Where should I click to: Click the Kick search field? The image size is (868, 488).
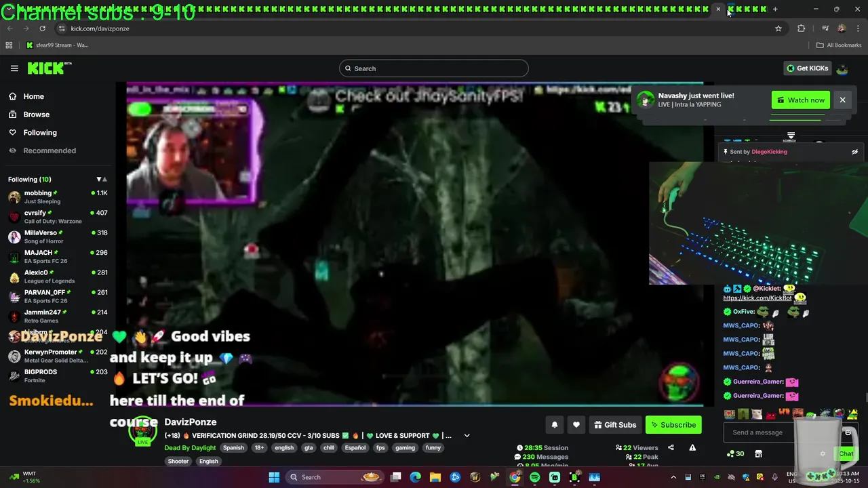point(434,68)
